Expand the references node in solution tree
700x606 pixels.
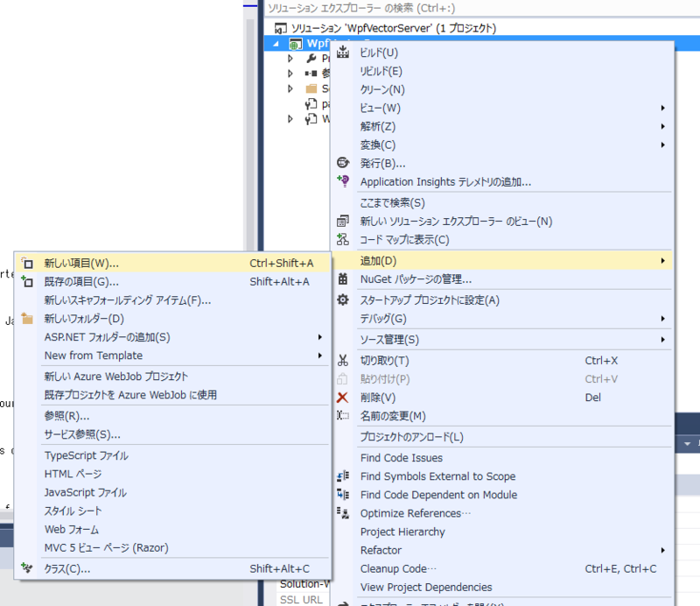click(x=290, y=74)
